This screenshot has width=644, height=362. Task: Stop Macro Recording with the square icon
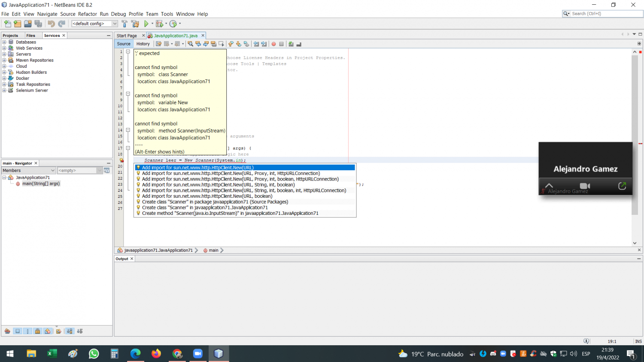[282, 44]
